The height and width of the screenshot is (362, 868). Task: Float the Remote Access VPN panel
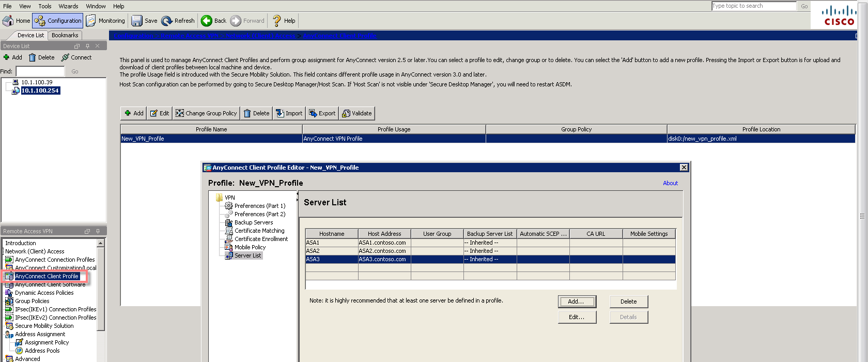87,231
